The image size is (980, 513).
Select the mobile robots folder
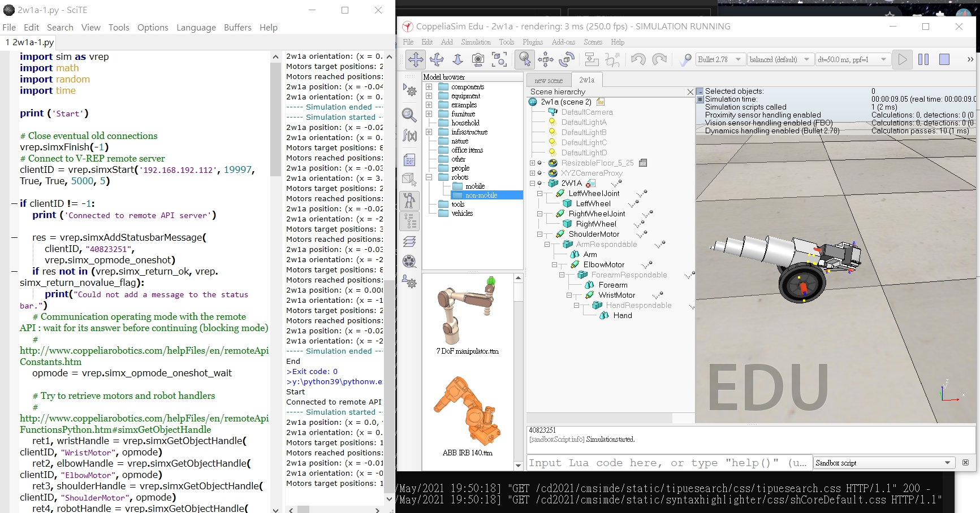pos(475,186)
